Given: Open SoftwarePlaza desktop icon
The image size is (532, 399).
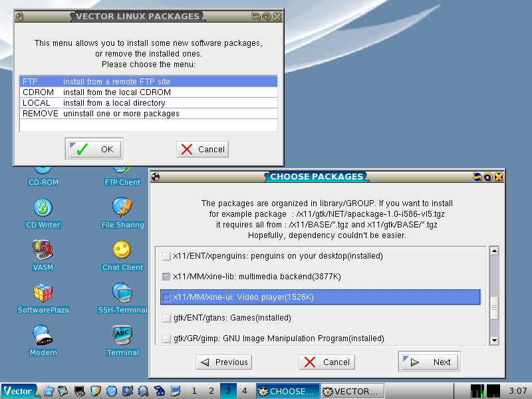Looking at the screenshot, I should point(43,293).
